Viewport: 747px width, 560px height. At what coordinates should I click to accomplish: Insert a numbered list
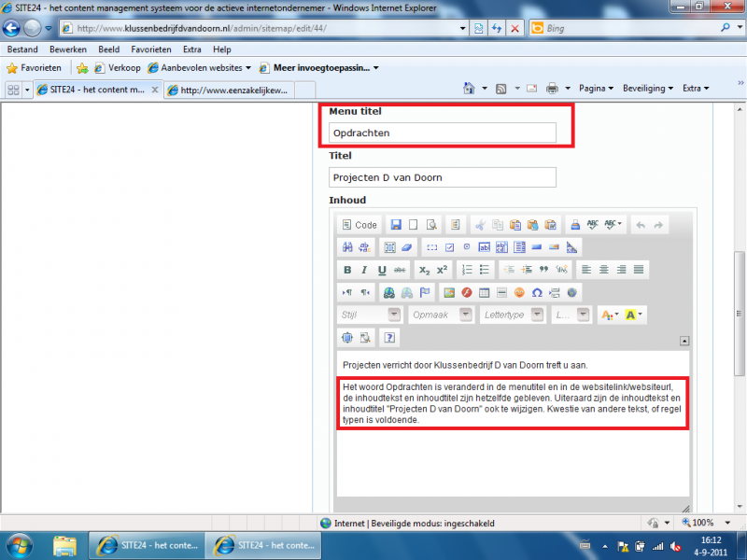(466, 270)
